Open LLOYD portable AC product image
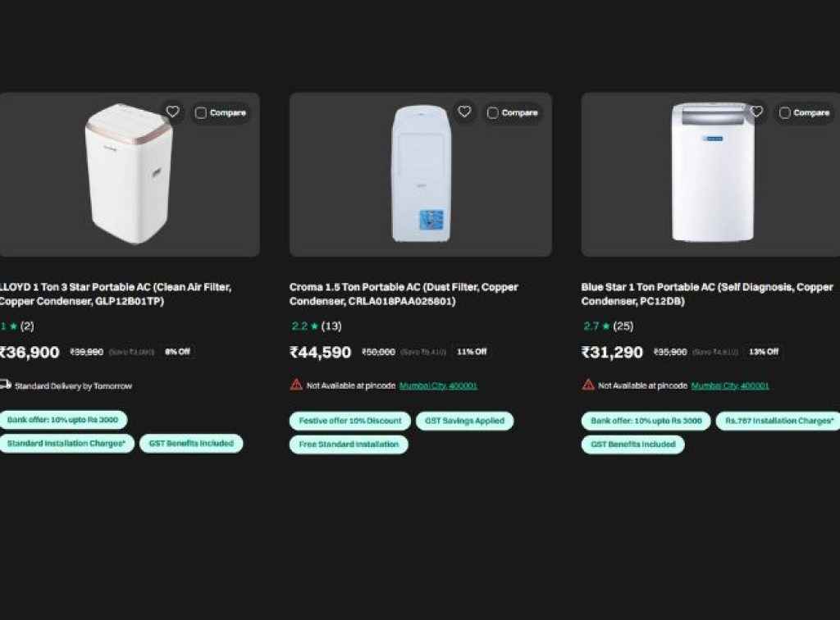840x620 pixels. tap(129, 175)
